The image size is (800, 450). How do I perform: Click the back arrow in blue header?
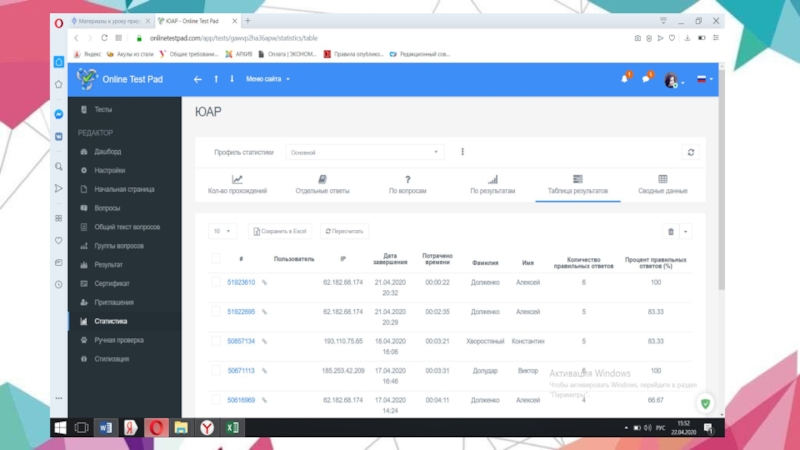point(198,79)
